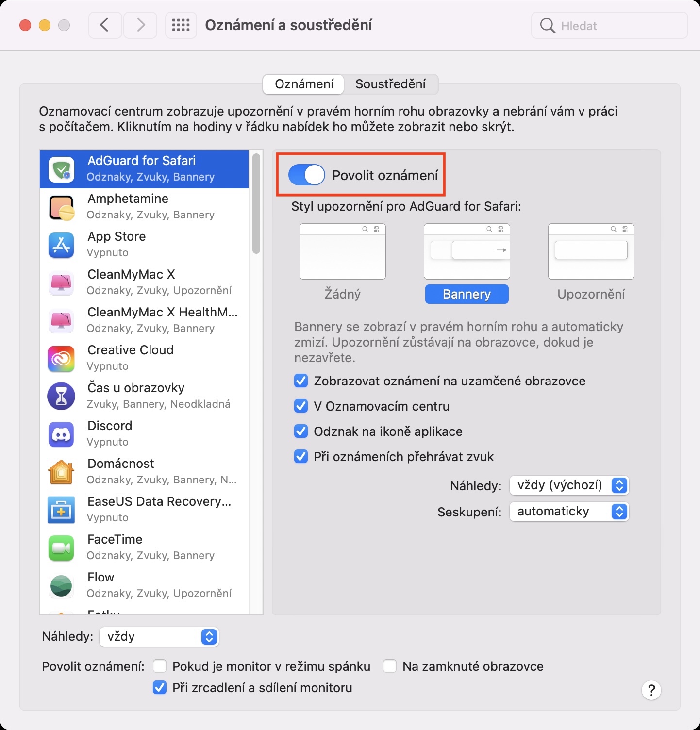The image size is (700, 730).
Task: Minimize the preferences window
Action: pyautogui.click(x=45, y=25)
